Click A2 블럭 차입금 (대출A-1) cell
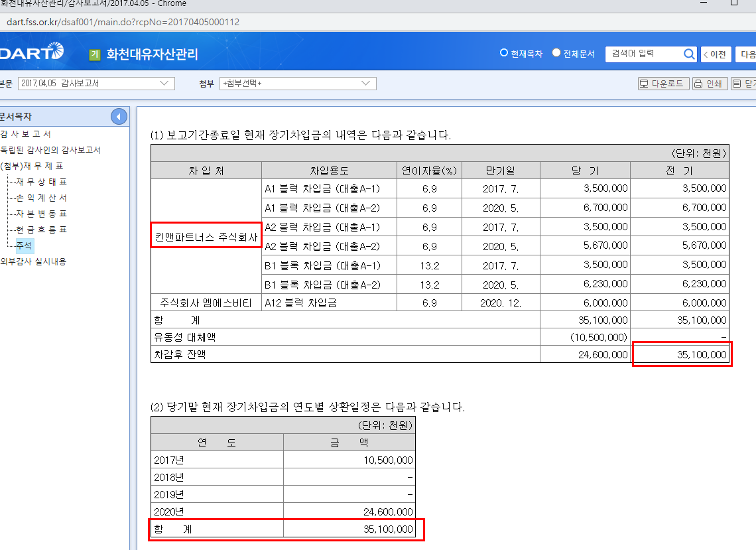Viewport: 756px width, 550px height. point(330,228)
